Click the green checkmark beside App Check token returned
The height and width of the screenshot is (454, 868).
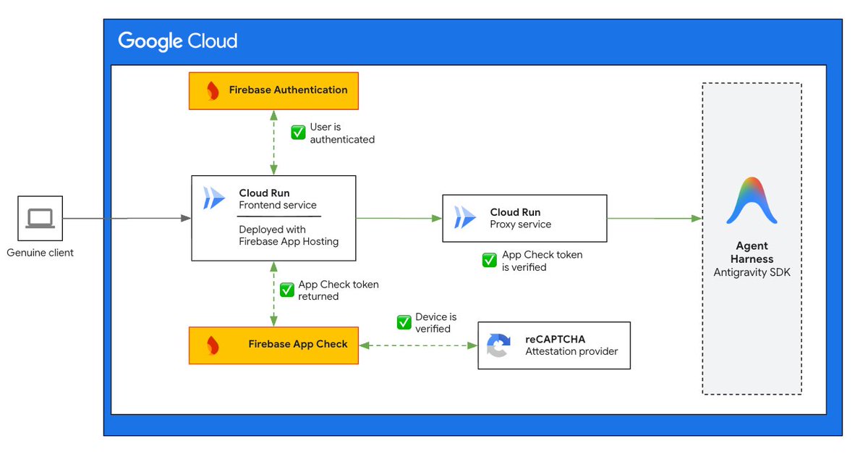click(287, 290)
